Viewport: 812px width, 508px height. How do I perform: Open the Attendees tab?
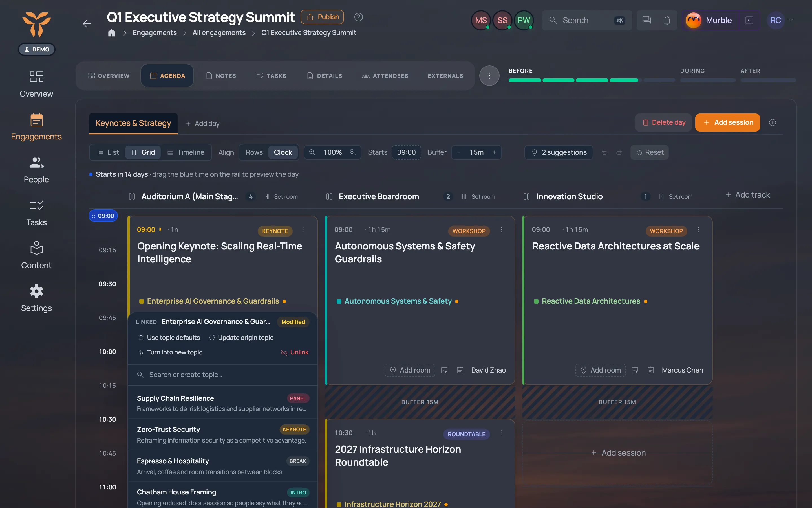[385, 76]
